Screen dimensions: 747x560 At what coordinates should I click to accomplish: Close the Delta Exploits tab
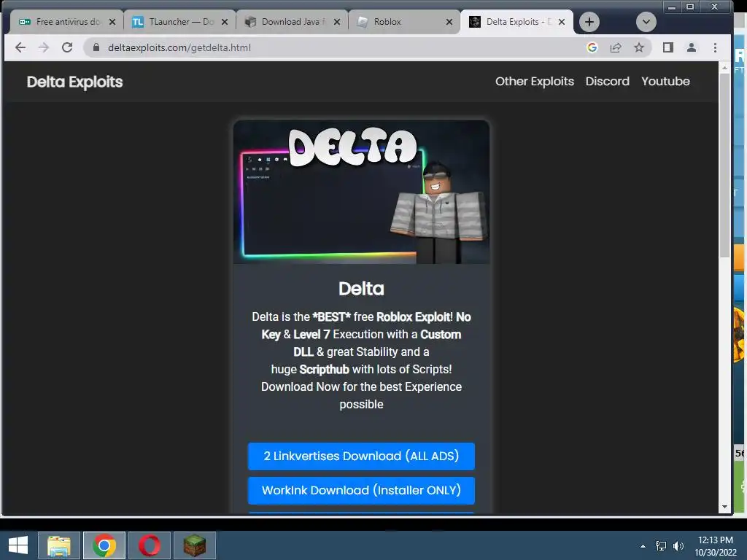click(562, 22)
